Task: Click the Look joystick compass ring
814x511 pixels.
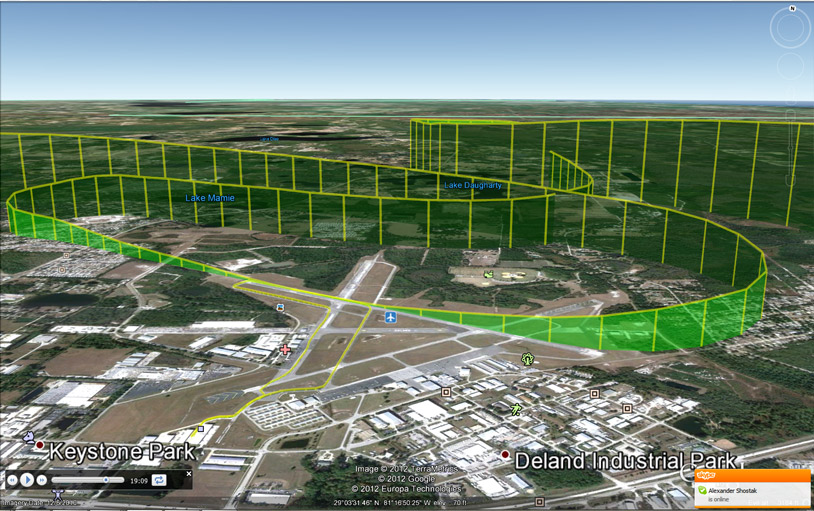Action: point(790,29)
